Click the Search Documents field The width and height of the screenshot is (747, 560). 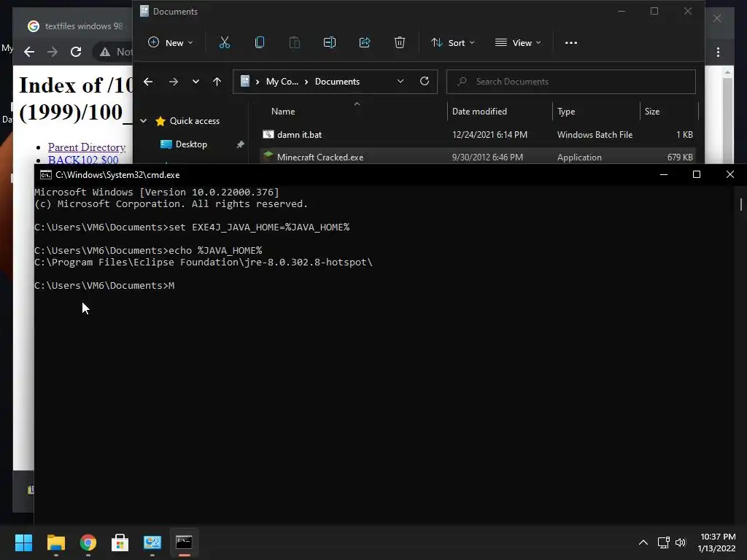click(x=570, y=82)
